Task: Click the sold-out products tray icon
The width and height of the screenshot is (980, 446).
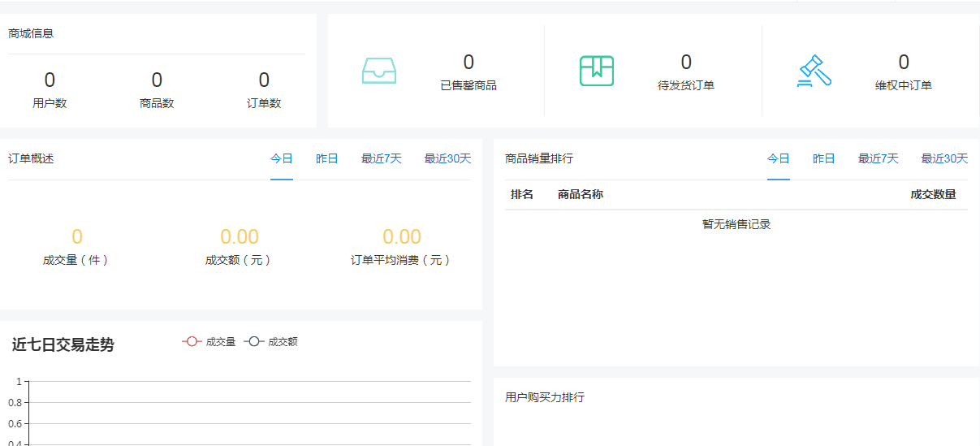Action: (x=378, y=71)
